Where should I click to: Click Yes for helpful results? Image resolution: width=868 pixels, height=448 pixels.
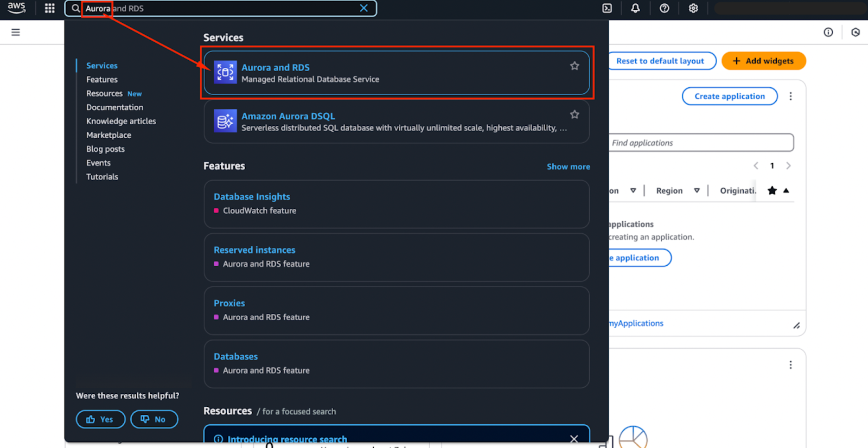[x=100, y=419]
